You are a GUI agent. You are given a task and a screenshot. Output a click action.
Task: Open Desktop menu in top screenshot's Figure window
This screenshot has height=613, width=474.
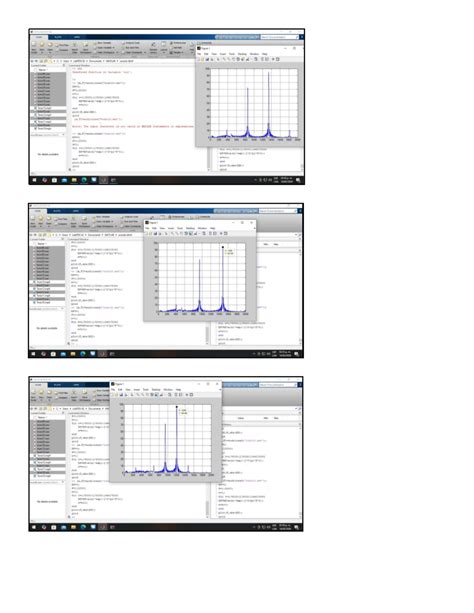tap(242, 54)
